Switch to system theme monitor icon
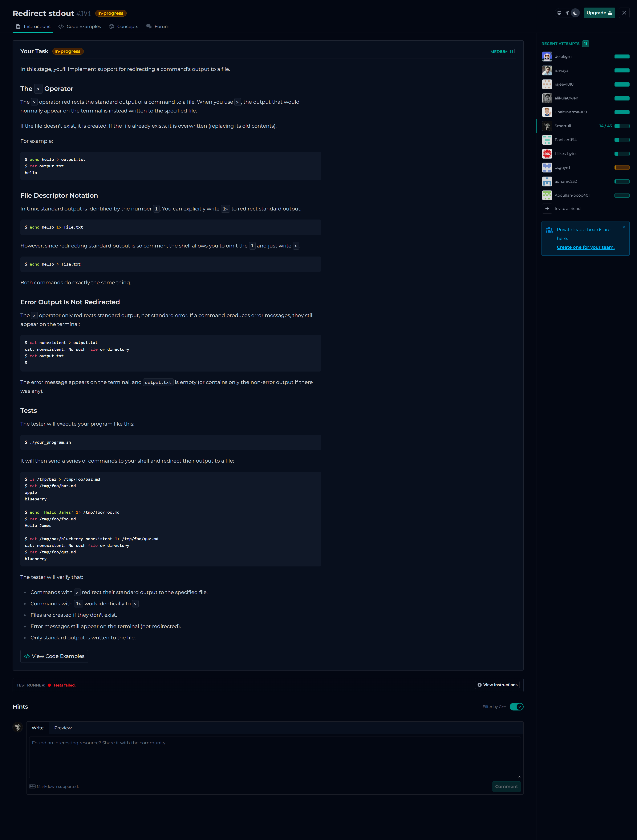Viewport: 637px width, 840px height. pos(559,13)
